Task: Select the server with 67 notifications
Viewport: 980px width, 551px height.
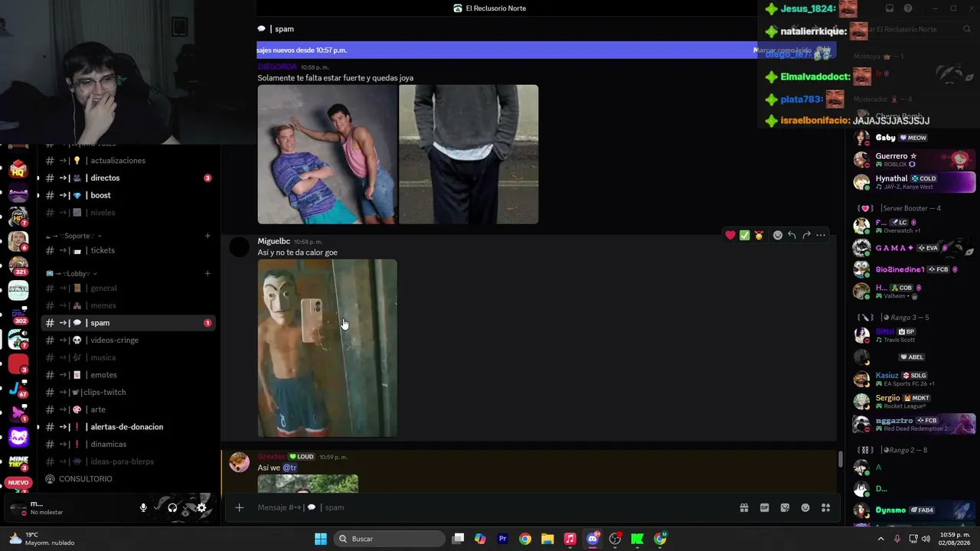Action: click(18, 389)
